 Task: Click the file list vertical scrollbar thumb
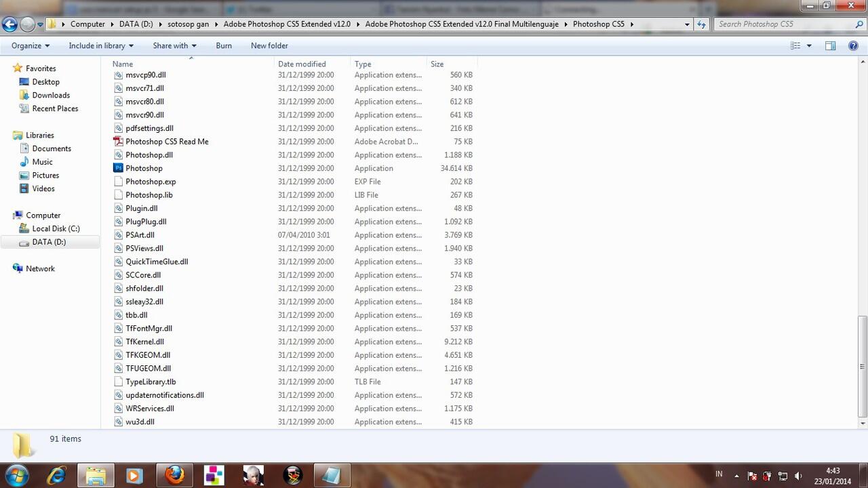coord(862,366)
